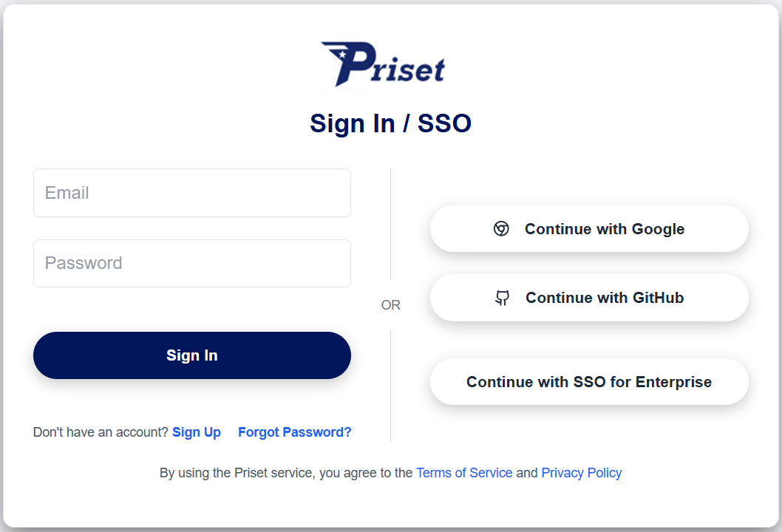The image size is (782, 532).
Task: Click the "Don't have an account?" text
Action: 101,432
